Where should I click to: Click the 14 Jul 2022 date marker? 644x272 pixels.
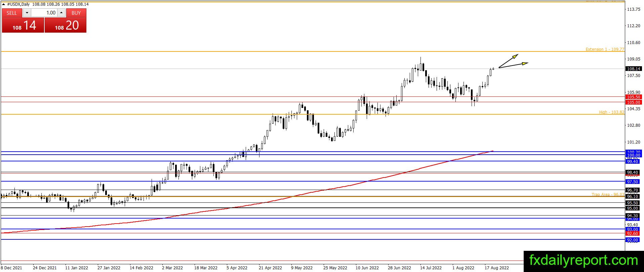tap(431, 268)
